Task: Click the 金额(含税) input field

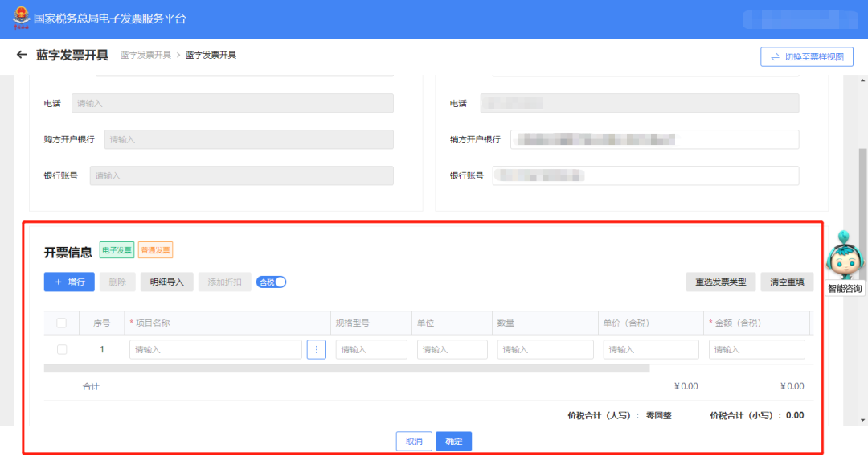Action: (x=757, y=349)
